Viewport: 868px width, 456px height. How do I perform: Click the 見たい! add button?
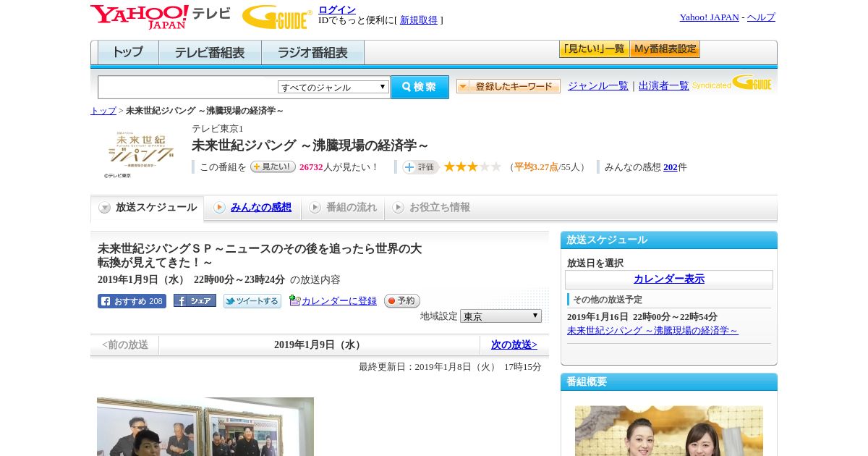(273, 167)
